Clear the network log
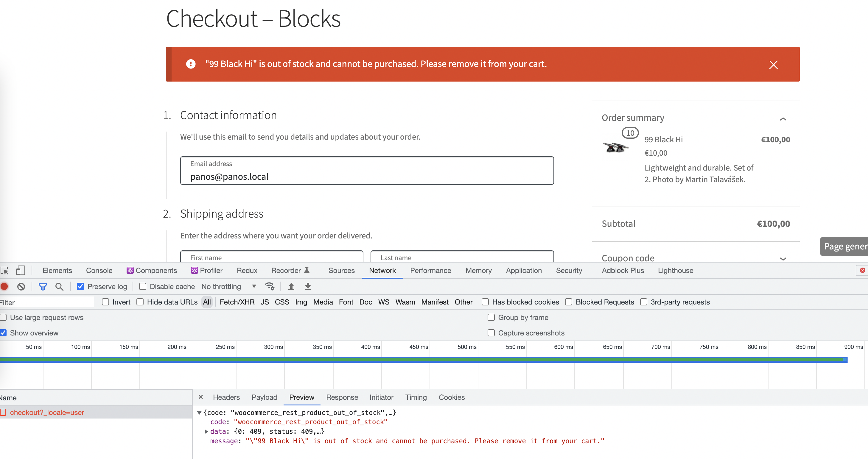This screenshot has height=459, width=868. 21,286
